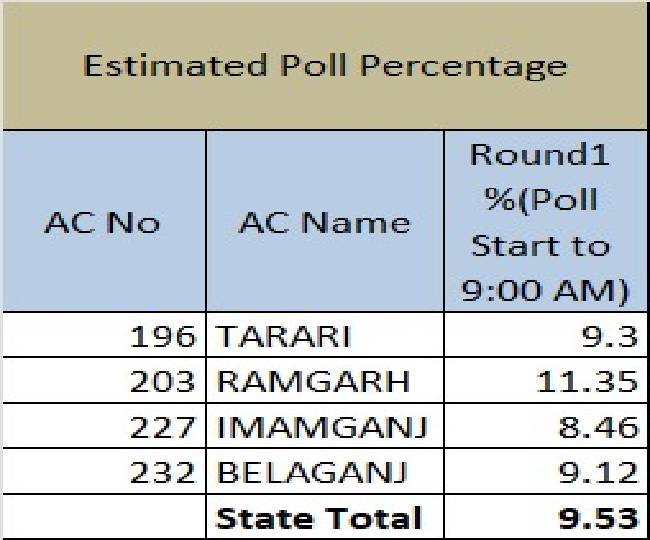Screen dimensions: 650x540
Task: Click the BELAGANJ constituency name cell
Action: click(311, 472)
